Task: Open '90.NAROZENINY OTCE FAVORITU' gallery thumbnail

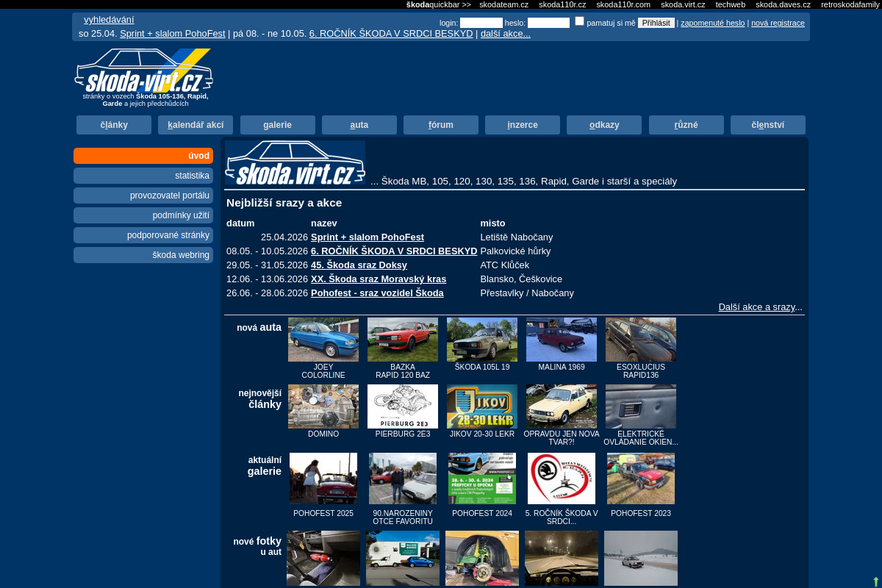Action: pos(403,478)
